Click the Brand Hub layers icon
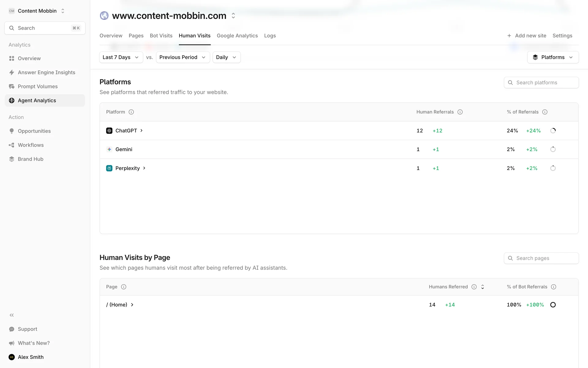 (12, 159)
